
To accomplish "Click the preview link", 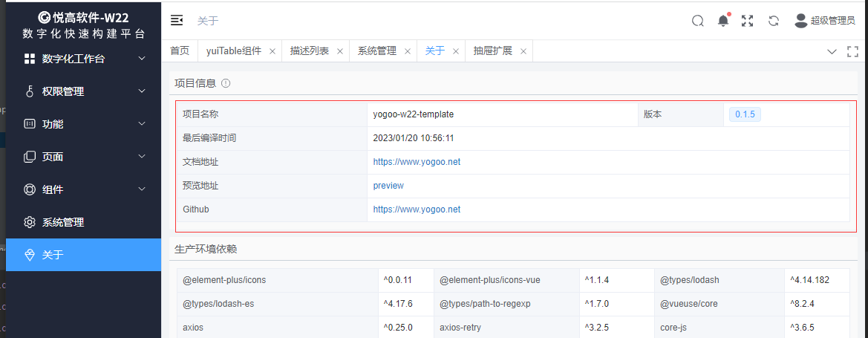I will 388,186.
